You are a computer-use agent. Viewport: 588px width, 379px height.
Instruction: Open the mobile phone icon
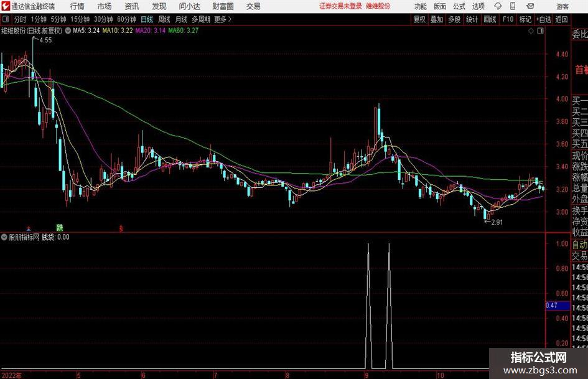(x=513, y=6)
